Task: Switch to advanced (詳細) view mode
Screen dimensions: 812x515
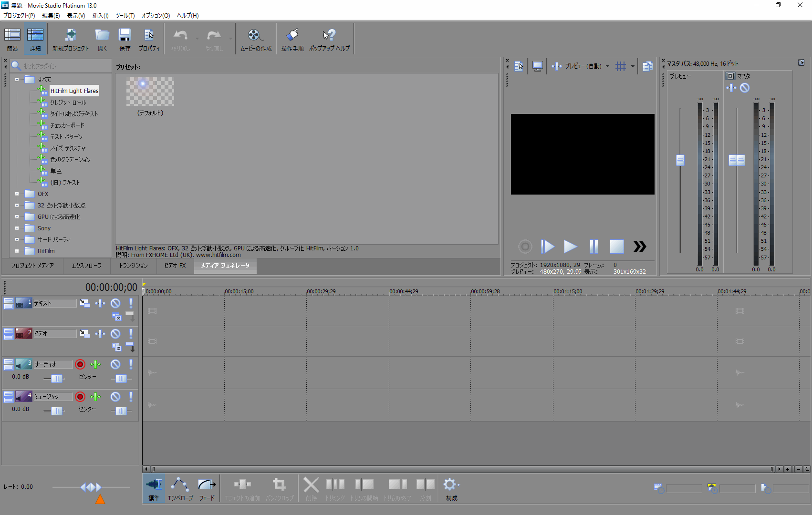Action: click(35, 39)
